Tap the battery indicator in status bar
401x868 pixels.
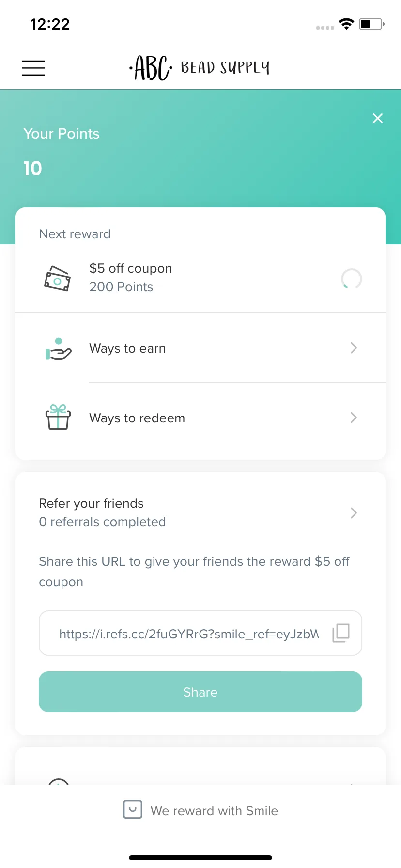tap(371, 24)
